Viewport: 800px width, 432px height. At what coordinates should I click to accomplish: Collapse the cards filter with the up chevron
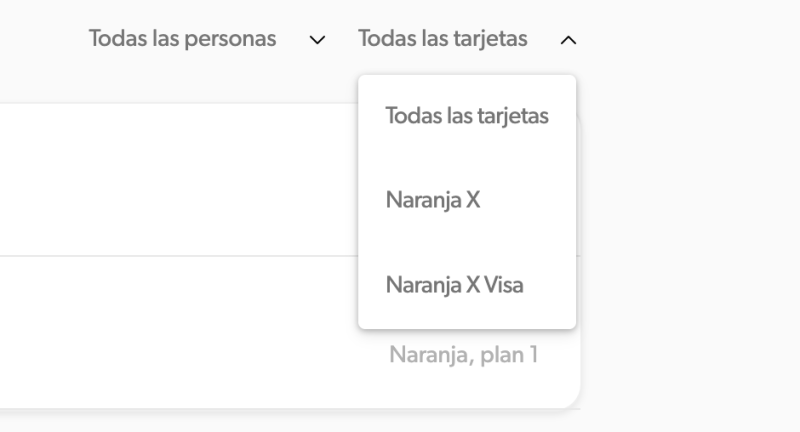[x=568, y=40]
